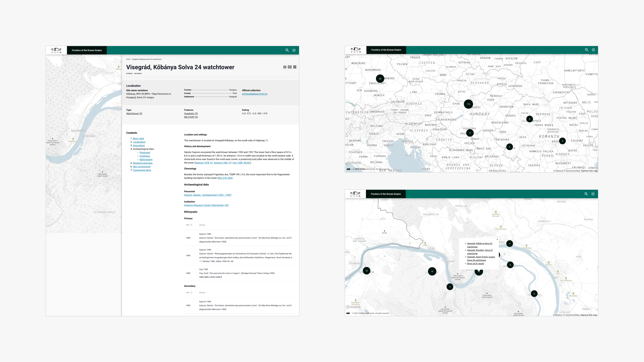
Task: Open 'Frontiers of the Roman Empire' tab on detail page
Action: 87,50
